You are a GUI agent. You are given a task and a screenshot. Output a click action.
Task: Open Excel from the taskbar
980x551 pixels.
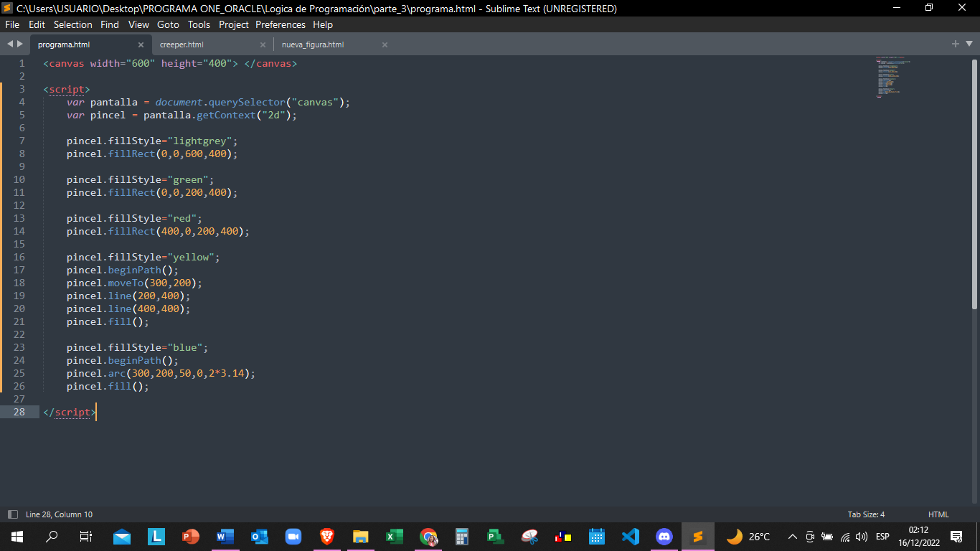(395, 537)
